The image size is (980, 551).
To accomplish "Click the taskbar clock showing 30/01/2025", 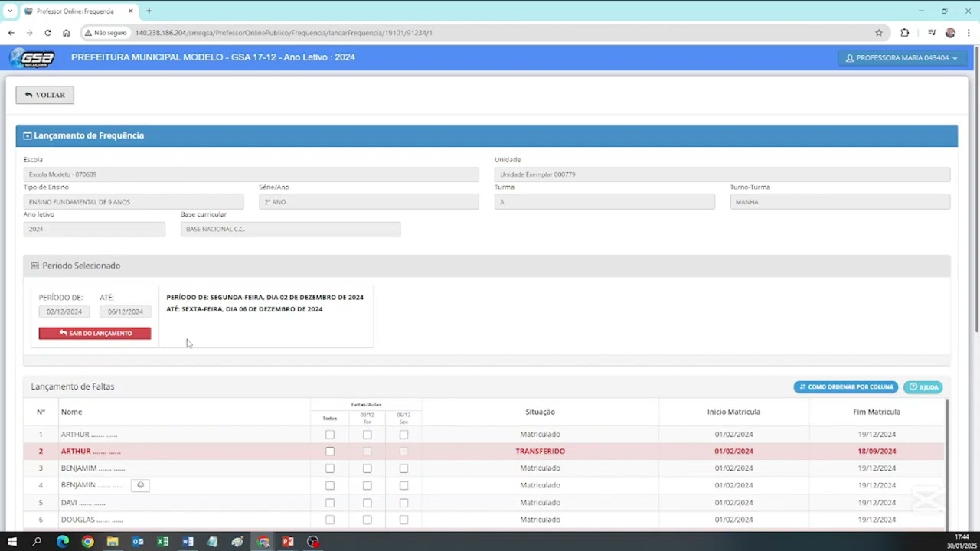I will (962, 541).
